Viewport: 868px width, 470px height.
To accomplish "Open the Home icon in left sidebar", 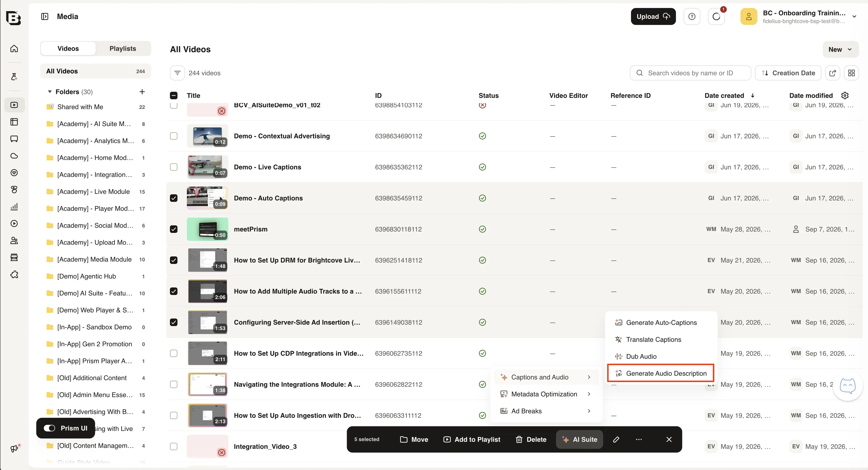I will 14,48.
